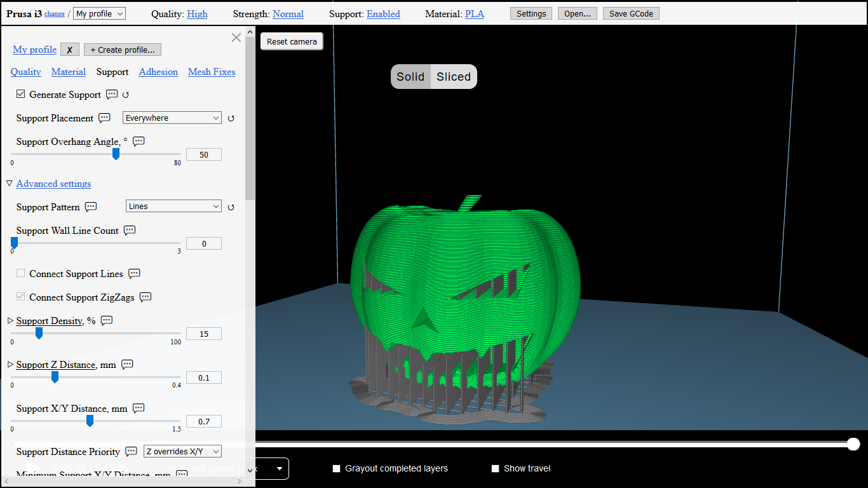Click the layer progress slider handle
The height and width of the screenshot is (488, 868).
(x=853, y=444)
